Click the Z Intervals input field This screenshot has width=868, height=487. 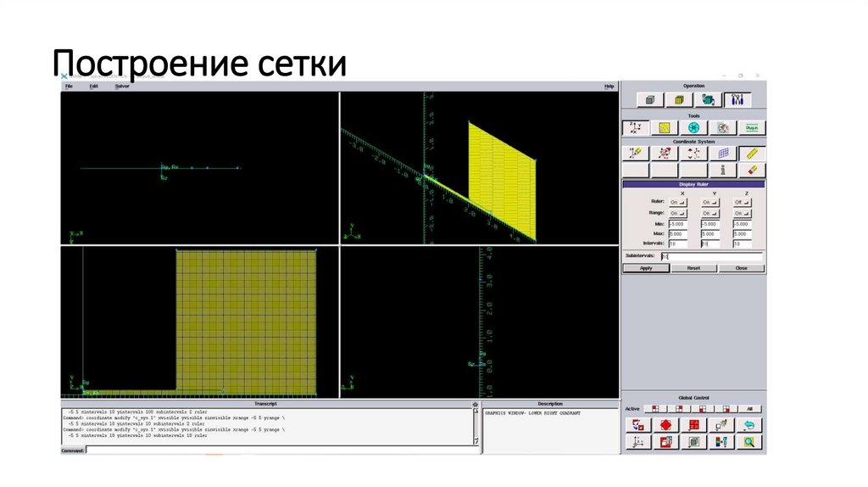(x=742, y=243)
